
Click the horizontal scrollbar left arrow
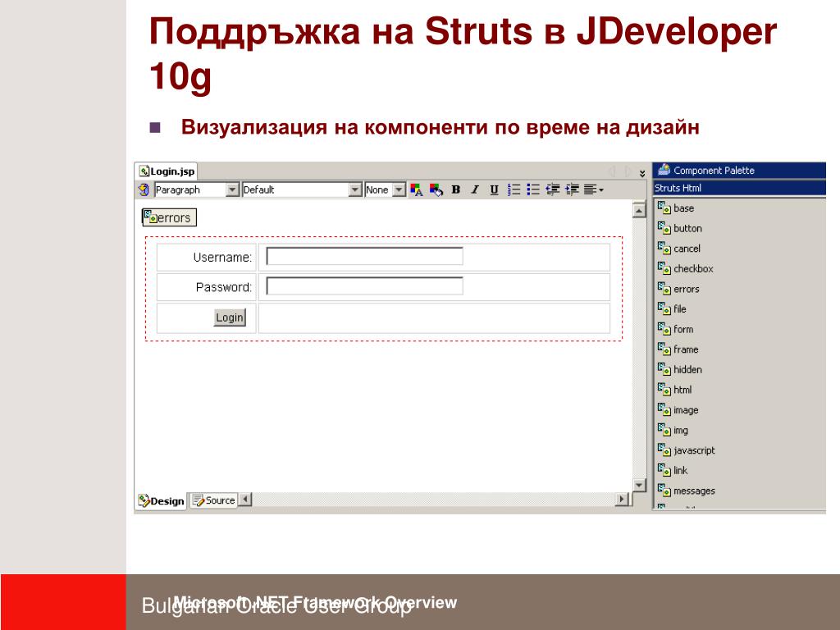coord(245,500)
